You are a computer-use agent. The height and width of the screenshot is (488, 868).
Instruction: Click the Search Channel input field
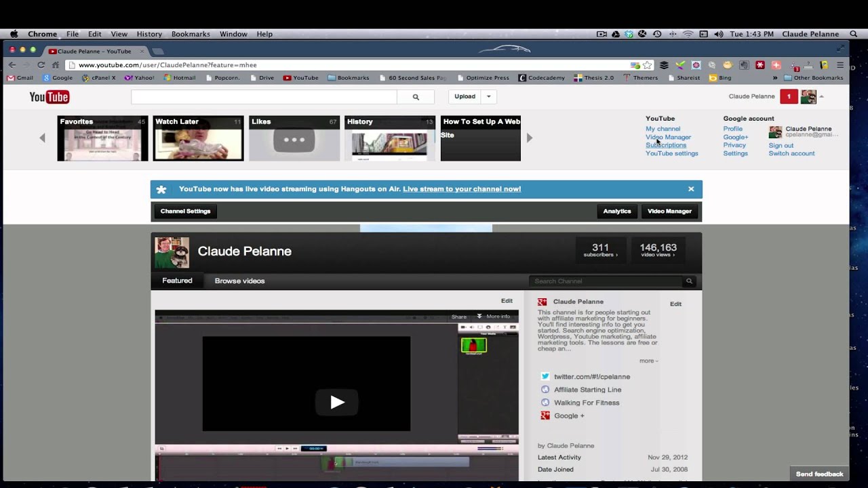point(606,281)
